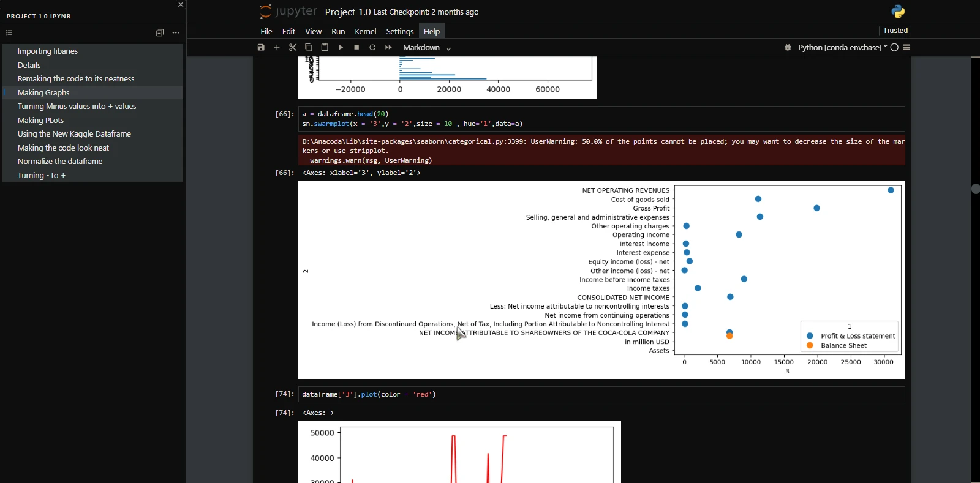980x483 pixels.
Task: Insert a new cell below with plus icon
Action: pos(277,48)
